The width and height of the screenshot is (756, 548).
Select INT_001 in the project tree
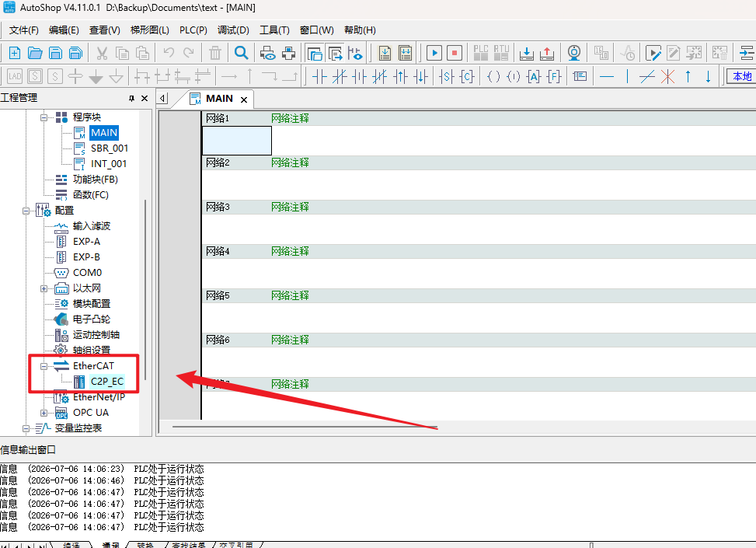click(x=109, y=164)
